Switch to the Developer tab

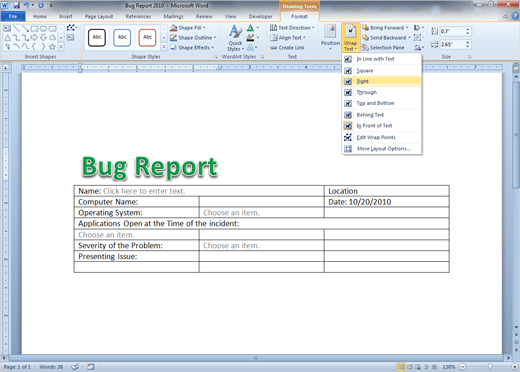tap(260, 16)
